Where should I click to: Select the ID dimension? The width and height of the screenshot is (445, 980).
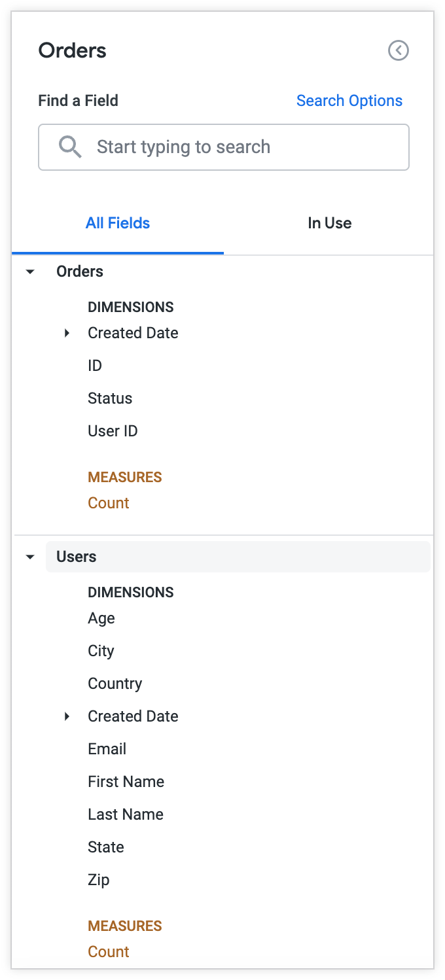[94, 366]
